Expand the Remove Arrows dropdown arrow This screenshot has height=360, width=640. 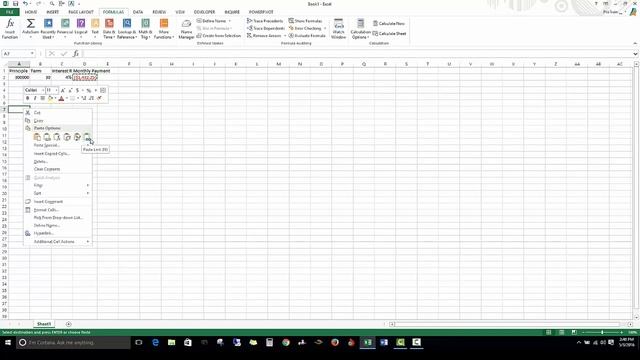284,36
